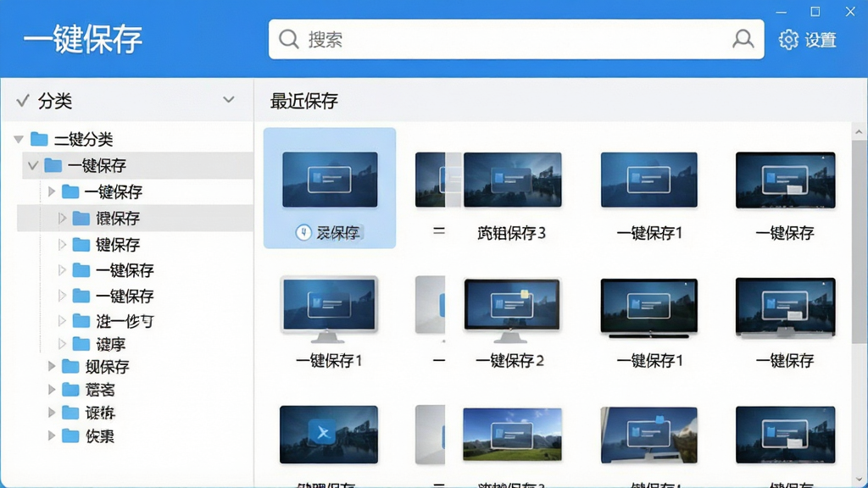Click the scrollbar down arrow

click(x=859, y=480)
